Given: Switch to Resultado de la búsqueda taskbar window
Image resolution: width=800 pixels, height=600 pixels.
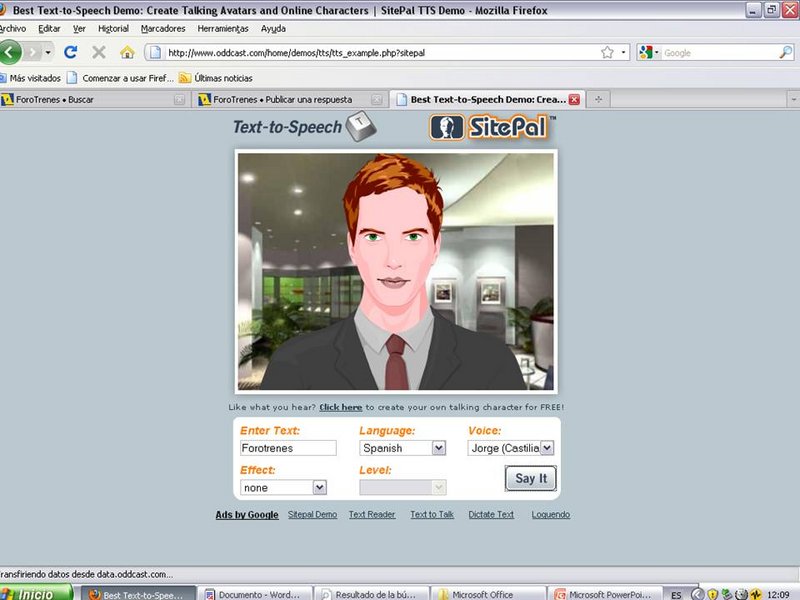Looking at the screenshot, I should 372,594.
